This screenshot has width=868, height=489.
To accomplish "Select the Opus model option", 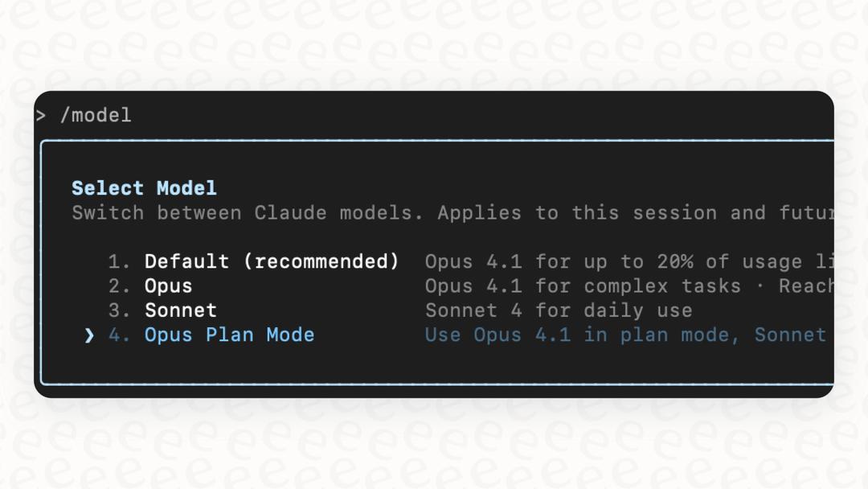I will click(168, 286).
